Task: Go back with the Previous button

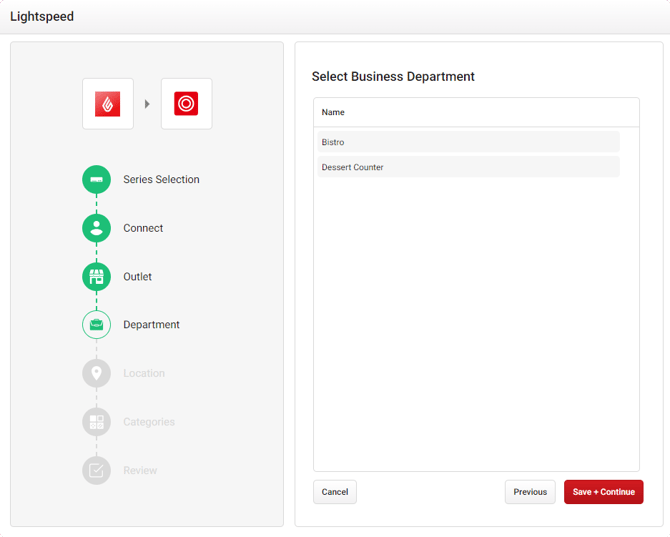Action: point(530,492)
